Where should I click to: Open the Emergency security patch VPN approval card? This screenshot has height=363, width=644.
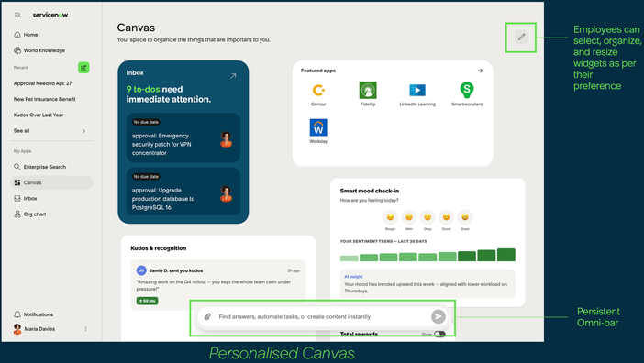[183, 137]
